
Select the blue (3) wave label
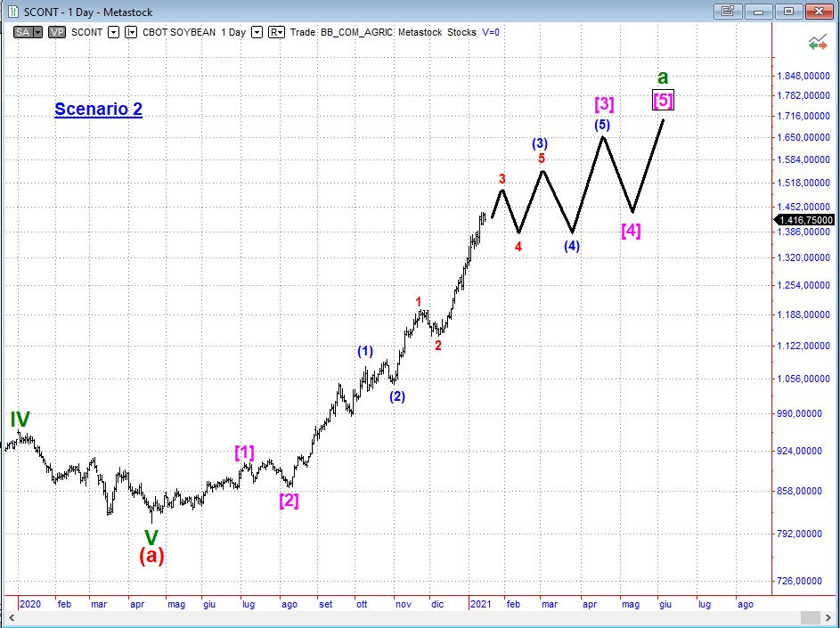coord(540,143)
